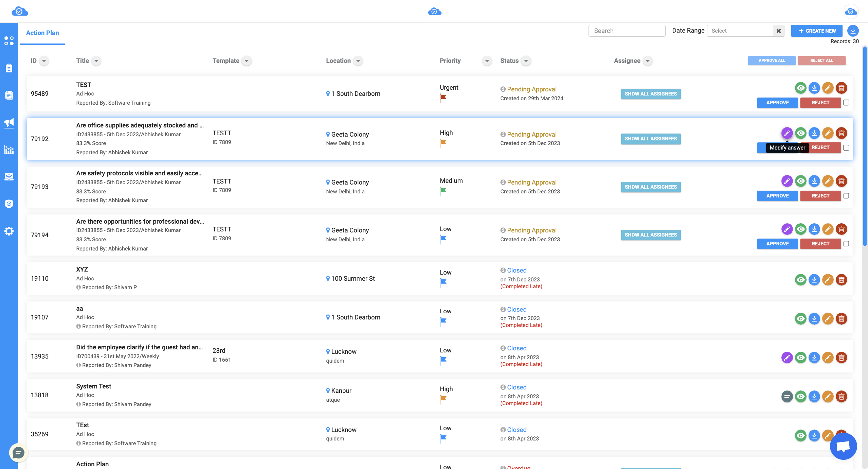Open the training graduation-cap sidebar icon
The image size is (868, 469).
tap(9, 177)
